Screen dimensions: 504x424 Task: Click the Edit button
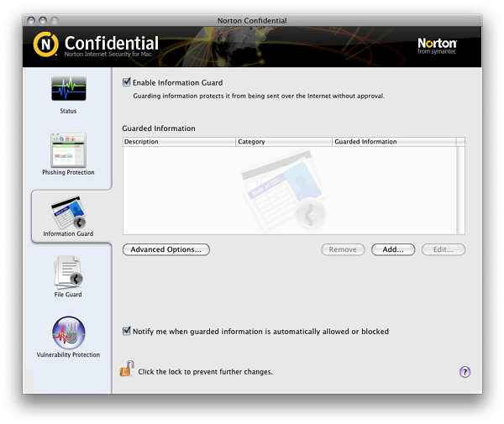(x=443, y=249)
